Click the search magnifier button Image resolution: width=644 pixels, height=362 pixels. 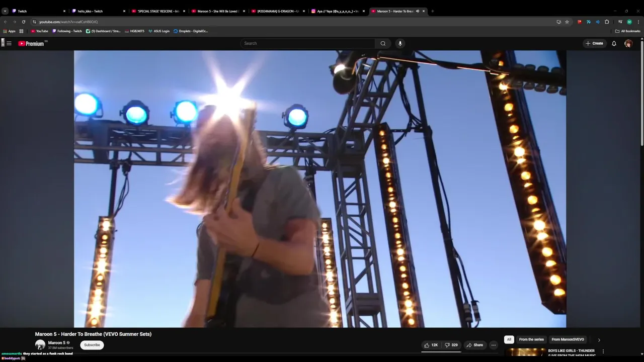click(383, 43)
